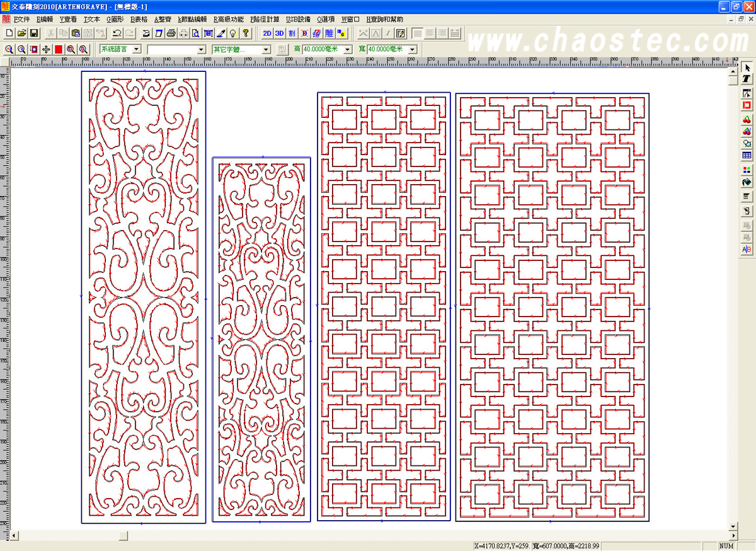Open print preview with the magnifier page icon
756x551 pixels.
[196, 33]
